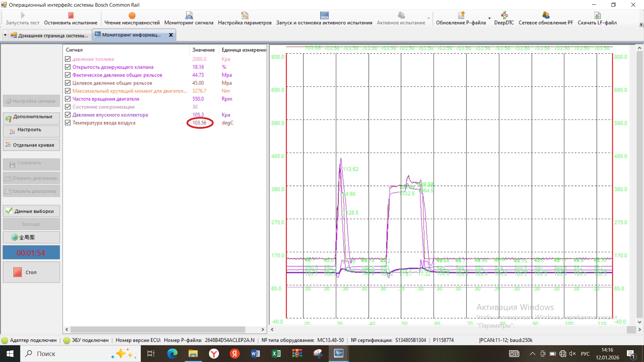Open the tab list dropdown arrow
The width and height of the screenshot is (644, 362).
(5, 35)
